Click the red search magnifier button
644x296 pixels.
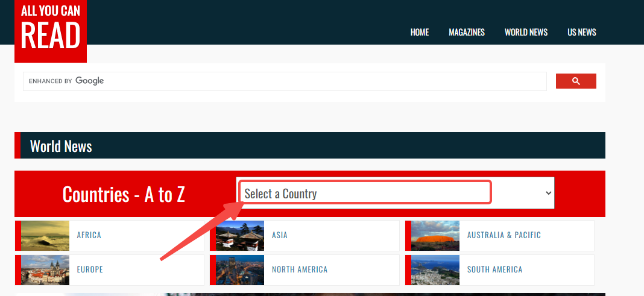tap(576, 81)
